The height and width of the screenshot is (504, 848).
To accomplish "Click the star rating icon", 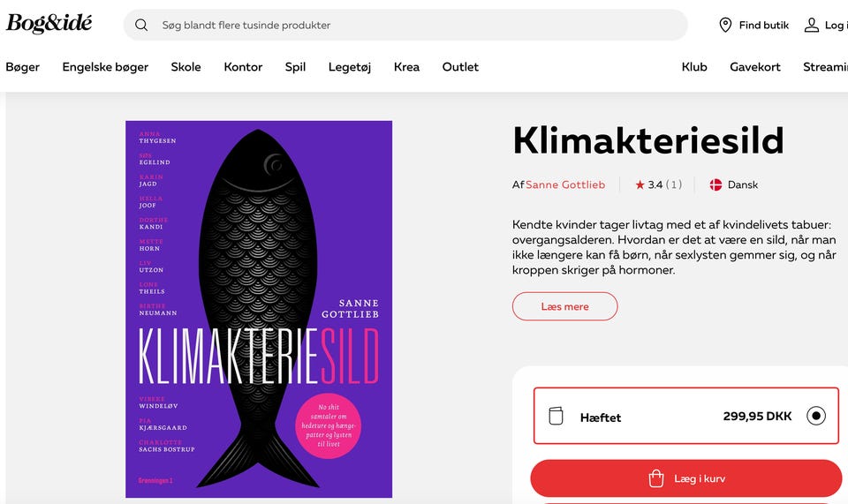I will [x=640, y=185].
